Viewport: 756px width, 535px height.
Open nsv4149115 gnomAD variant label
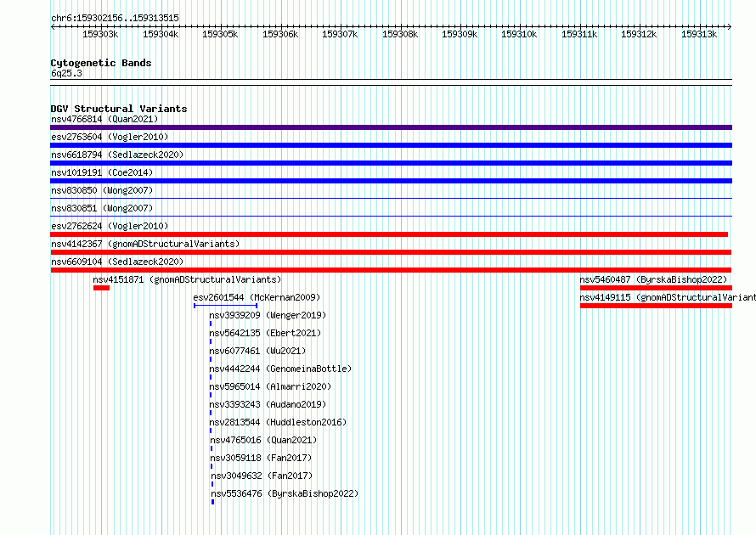coord(668,297)
